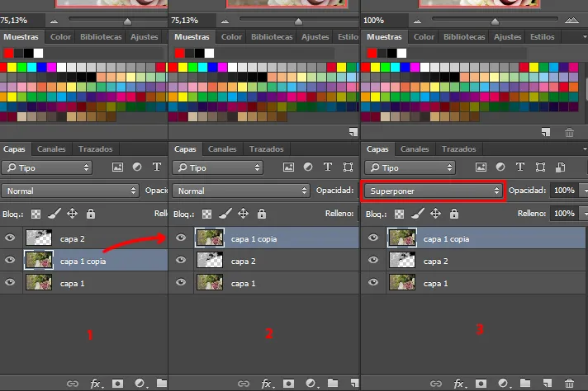Create new group folder in right panel
Image resolution: width=588 pixels, height=391 pixels.
525,383
